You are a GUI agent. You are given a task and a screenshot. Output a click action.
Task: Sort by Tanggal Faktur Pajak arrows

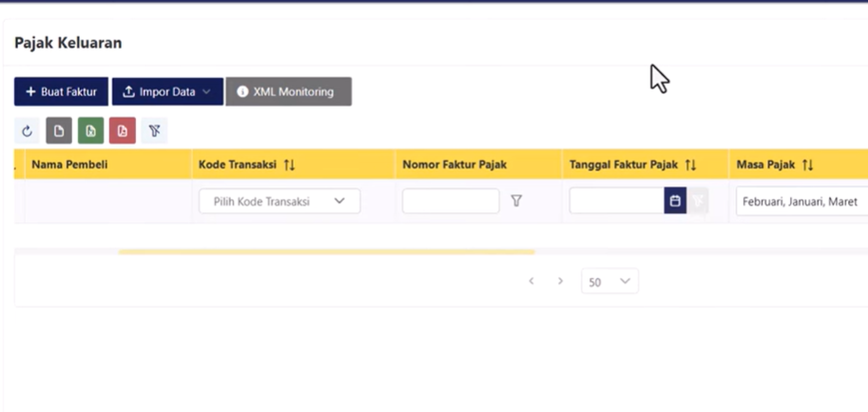click(x=691, y=166)
